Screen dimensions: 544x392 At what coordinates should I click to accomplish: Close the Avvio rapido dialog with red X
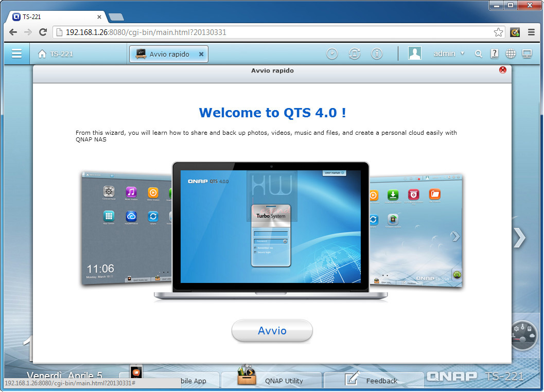coord(502,70)
